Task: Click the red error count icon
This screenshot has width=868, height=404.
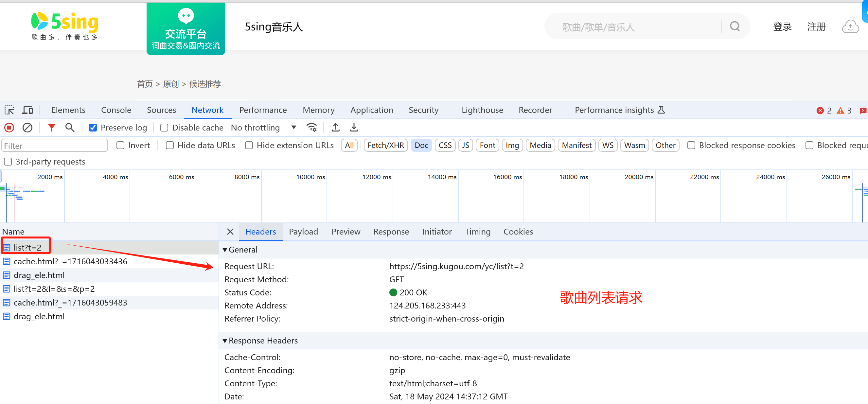Action: (x=820, y=111)
